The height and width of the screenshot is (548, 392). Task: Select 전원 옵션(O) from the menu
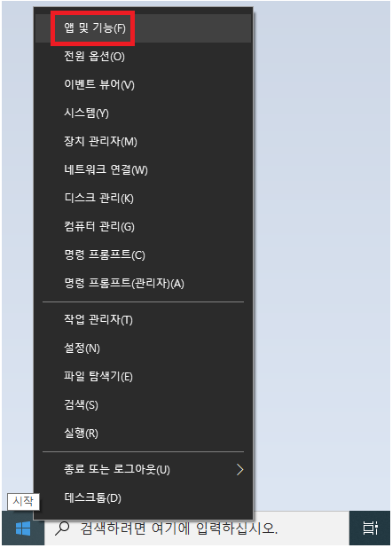143,56
